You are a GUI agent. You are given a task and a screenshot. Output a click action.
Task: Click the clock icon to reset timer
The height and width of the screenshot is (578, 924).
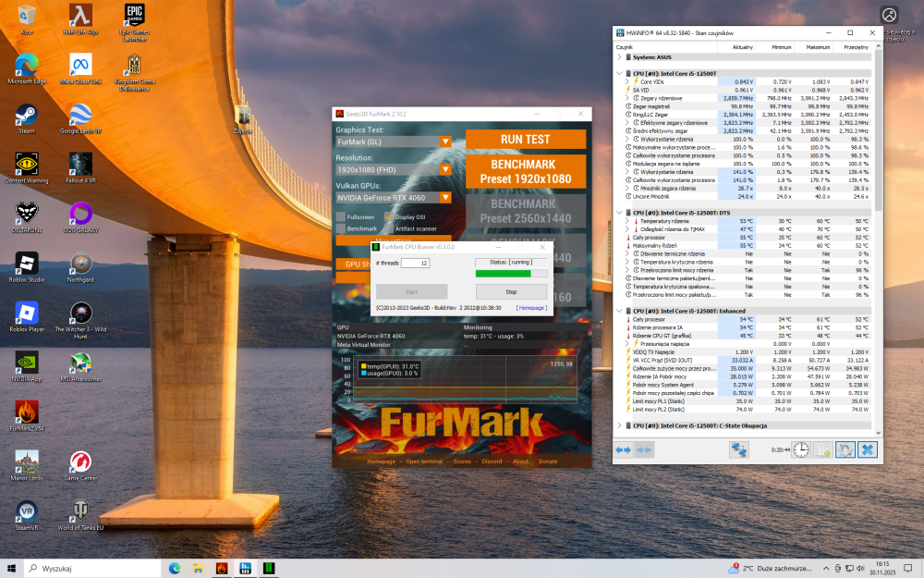click(799, 449)
